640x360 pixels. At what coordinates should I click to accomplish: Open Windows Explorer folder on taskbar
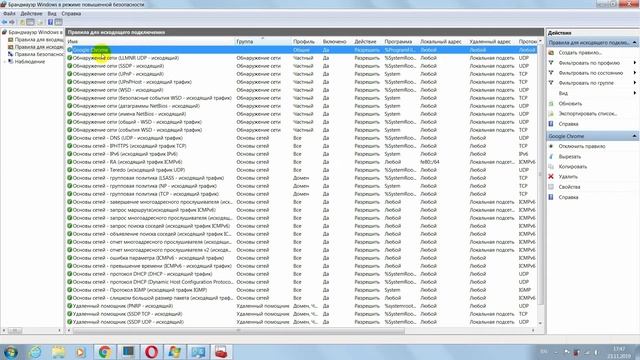tap(58, 352)
